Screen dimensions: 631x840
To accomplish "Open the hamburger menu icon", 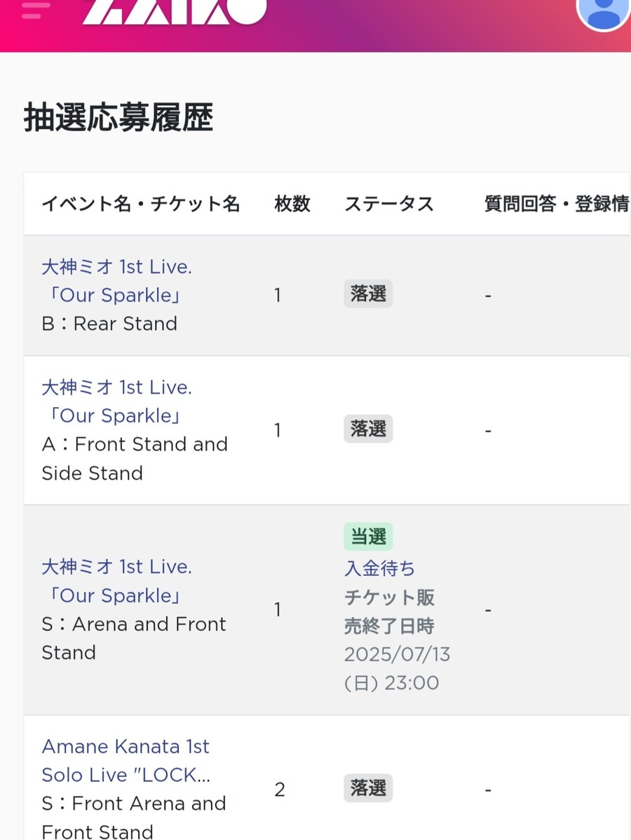I will (x=36, y=10).
